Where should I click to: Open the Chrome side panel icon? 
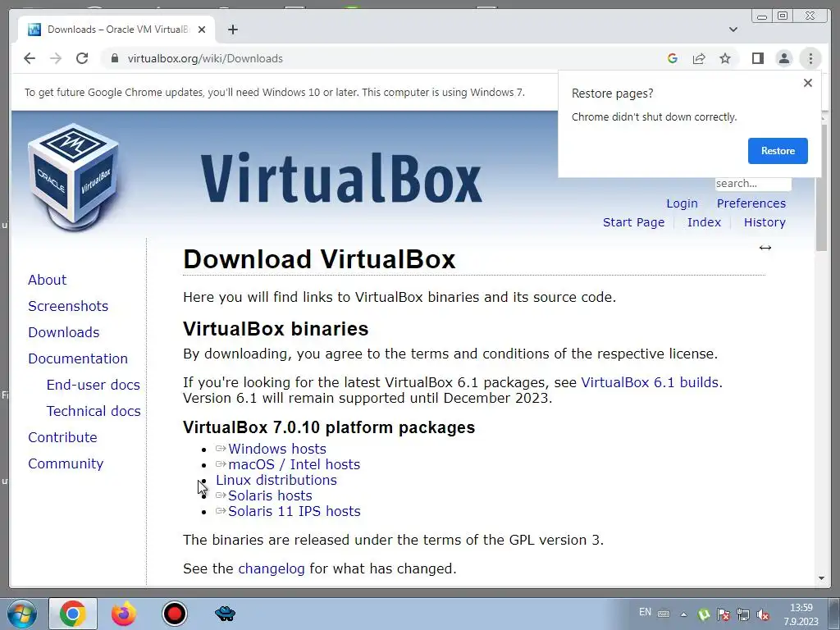tap(757, 58)
